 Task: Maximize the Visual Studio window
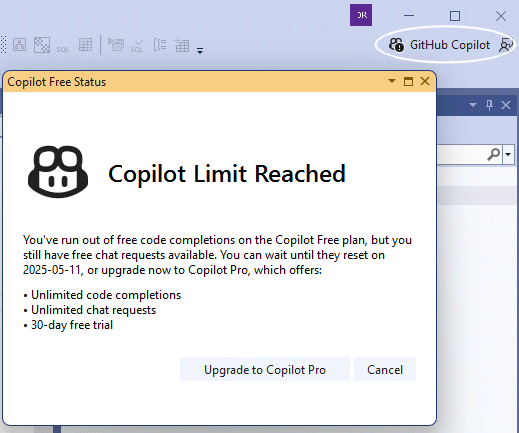(455, 16)
